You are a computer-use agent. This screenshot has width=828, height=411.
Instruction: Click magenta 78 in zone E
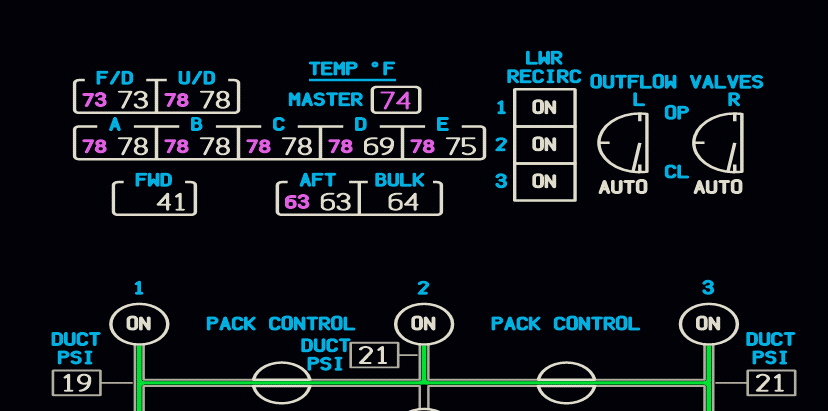click(423, 146)
